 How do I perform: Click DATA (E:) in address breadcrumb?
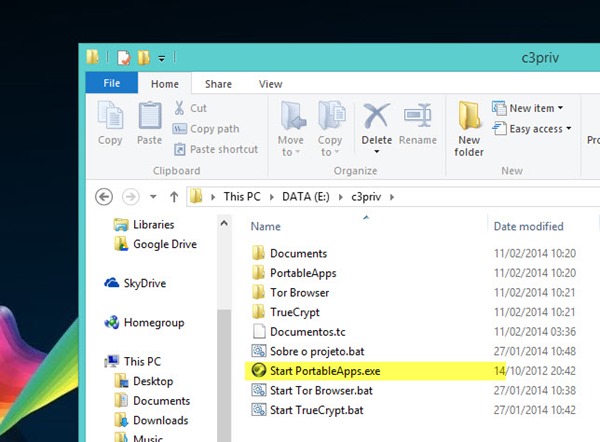tap(306, 197)
